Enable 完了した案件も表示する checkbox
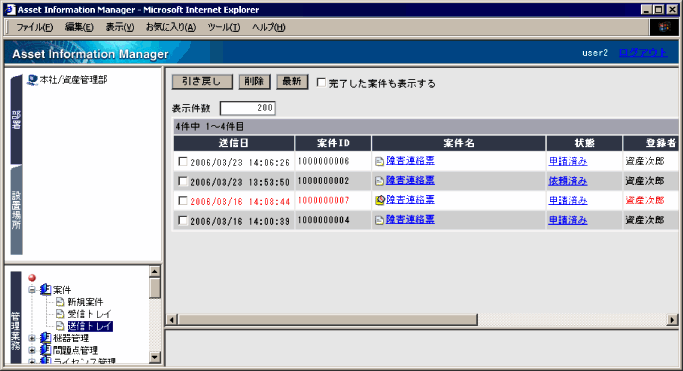The height and width of the screenshot is (371, 683). 321,82
